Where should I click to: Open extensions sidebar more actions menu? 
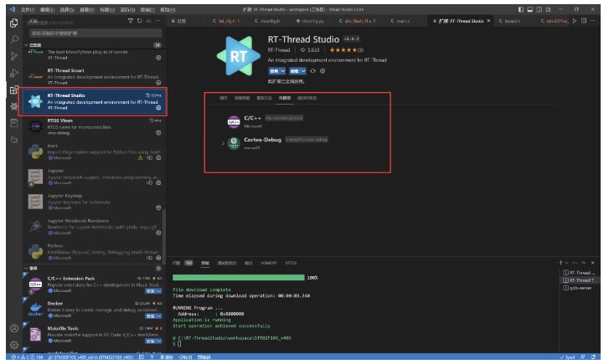pyautogui.click(x=157, y=21)
